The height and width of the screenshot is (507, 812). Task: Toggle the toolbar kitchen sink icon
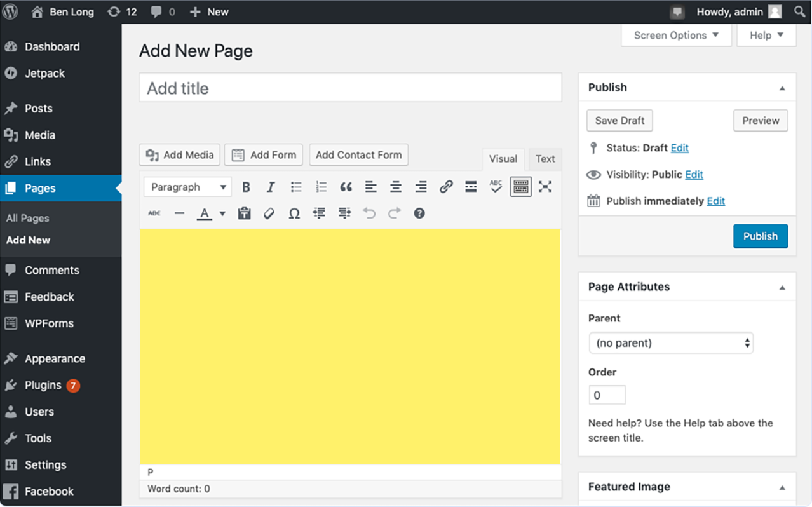521,187
